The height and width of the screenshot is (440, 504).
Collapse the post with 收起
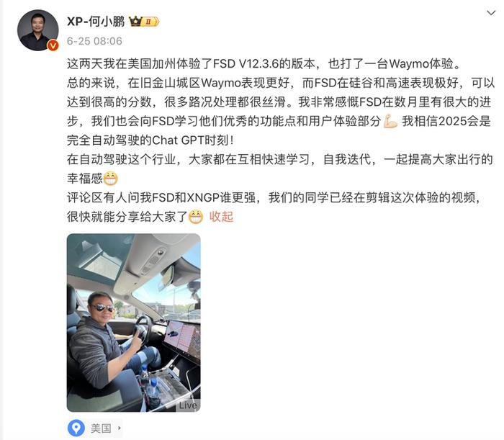221,217
